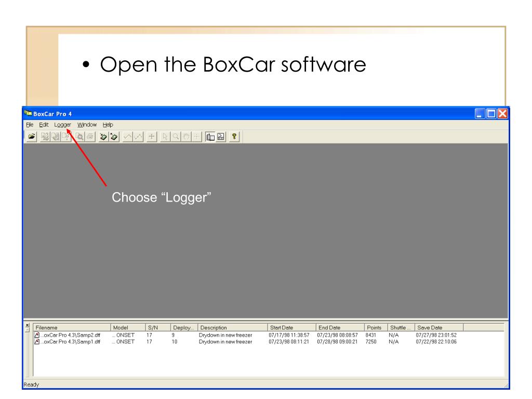Click the grayed zig-zag line graph icon
532x399 pixels.
(x=138, y=137)
